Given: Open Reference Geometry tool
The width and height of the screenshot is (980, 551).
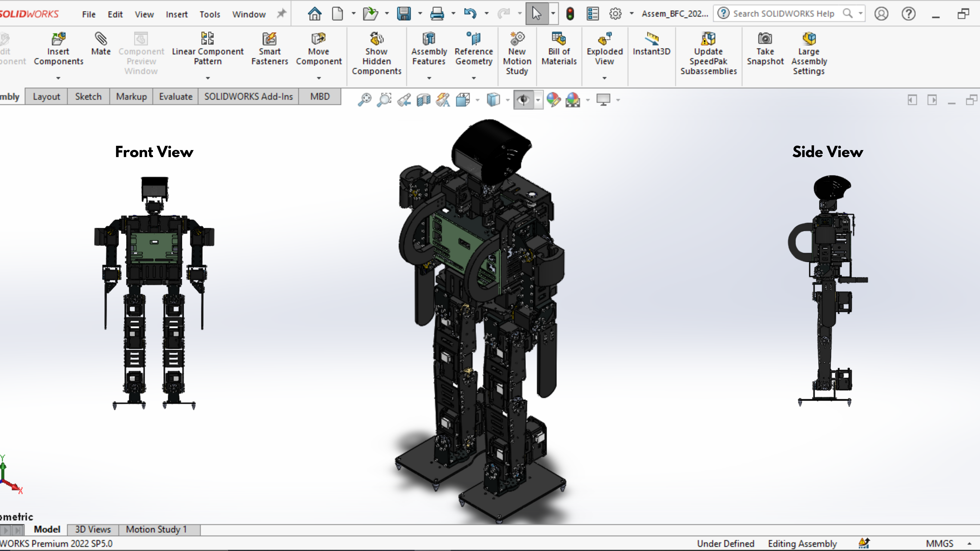Looking at the screenshot, I should coord(474,49).
